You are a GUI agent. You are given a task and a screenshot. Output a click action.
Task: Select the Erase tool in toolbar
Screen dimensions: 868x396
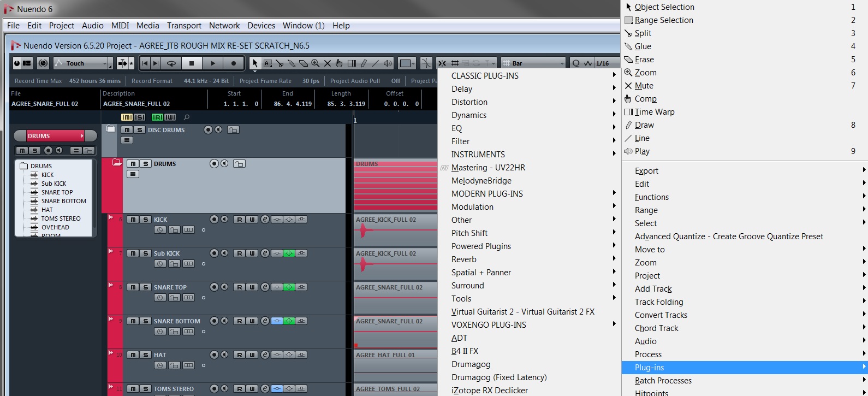[x=304, y=63]
